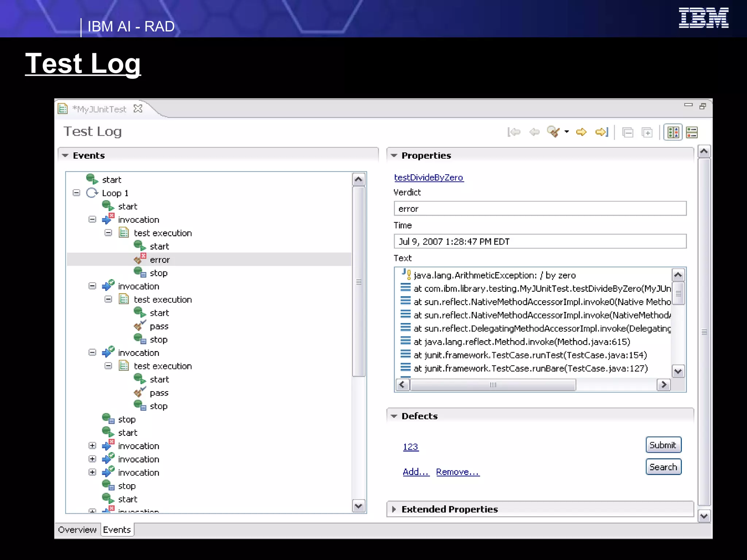Open defect 123 link
The height and width of the screenshot is (560, 747).
coord(411,447)
